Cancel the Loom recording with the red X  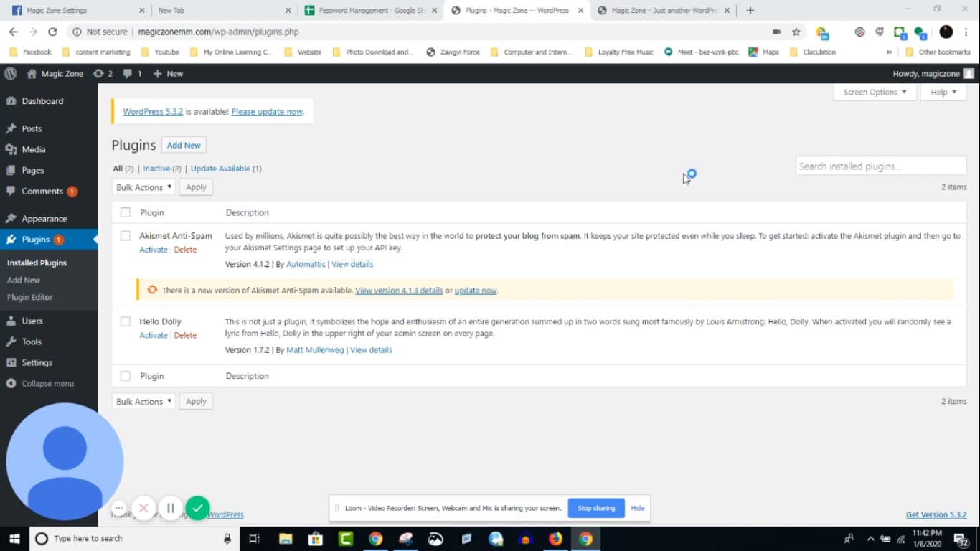pyautogui.click(x=143, y=508)
